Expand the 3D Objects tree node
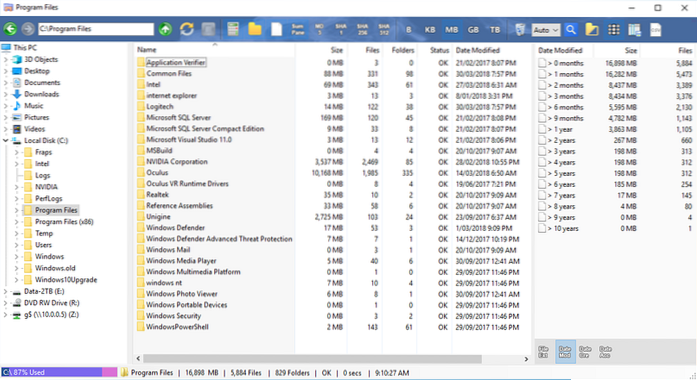This screenshot has width=697, height=380. coord(6,60)
